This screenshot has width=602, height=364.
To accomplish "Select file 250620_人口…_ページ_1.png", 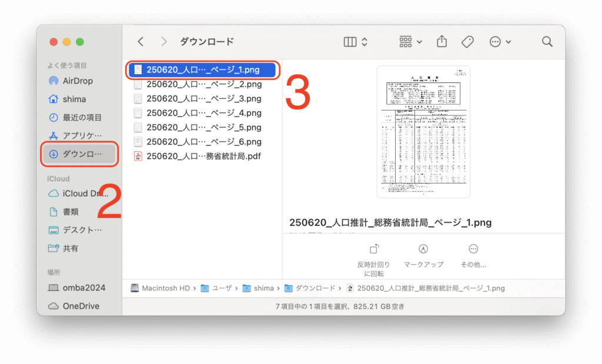I will click(202, 70).
